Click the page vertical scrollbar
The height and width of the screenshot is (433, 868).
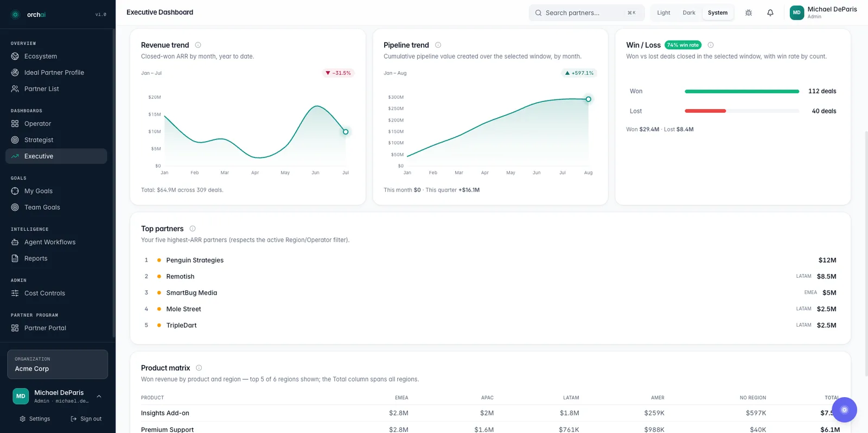(x=866, y=253)
